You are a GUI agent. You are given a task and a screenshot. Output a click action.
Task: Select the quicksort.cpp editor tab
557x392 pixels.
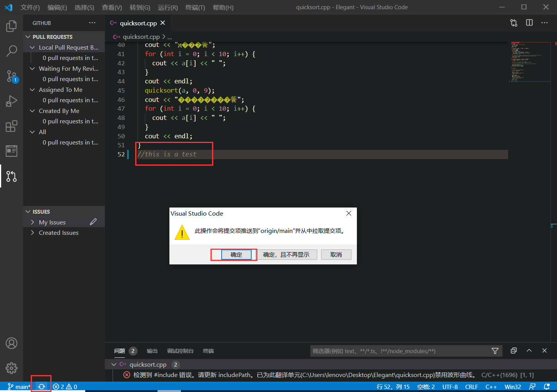pyautogui.click(x=138, y=23)
